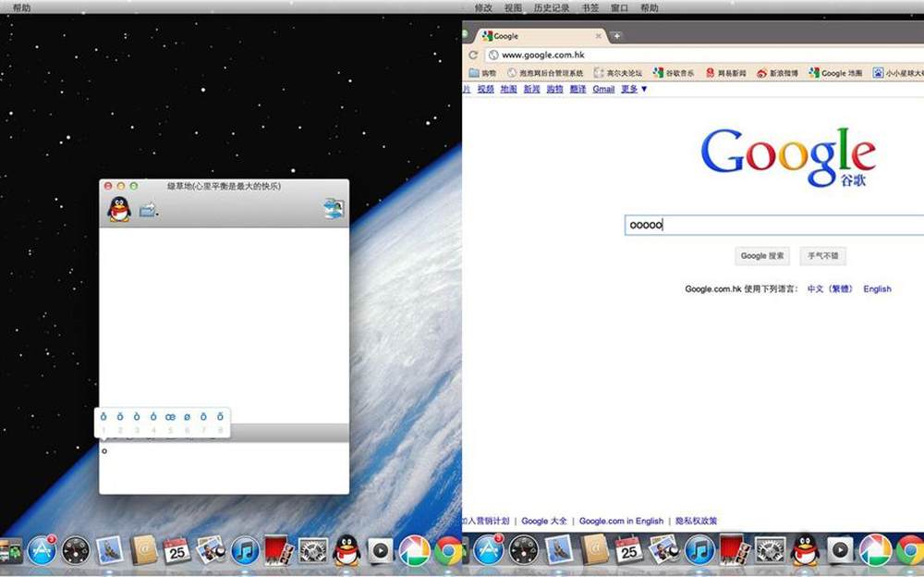
Task: Open Preview in dock below QQ chat window
Action: pos(211,550)
